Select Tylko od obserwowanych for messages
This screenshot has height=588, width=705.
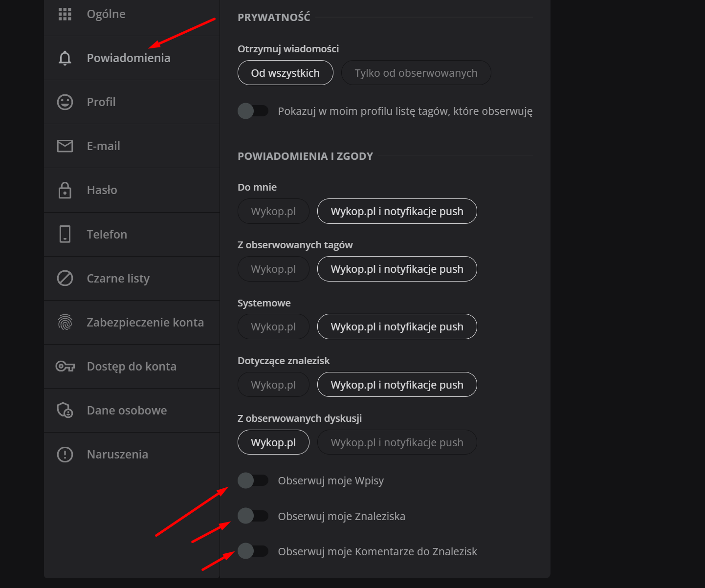pos(416,73)
